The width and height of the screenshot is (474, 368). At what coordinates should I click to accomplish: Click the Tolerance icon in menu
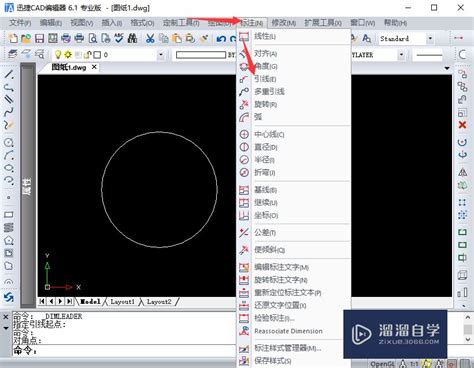point(244,232)
